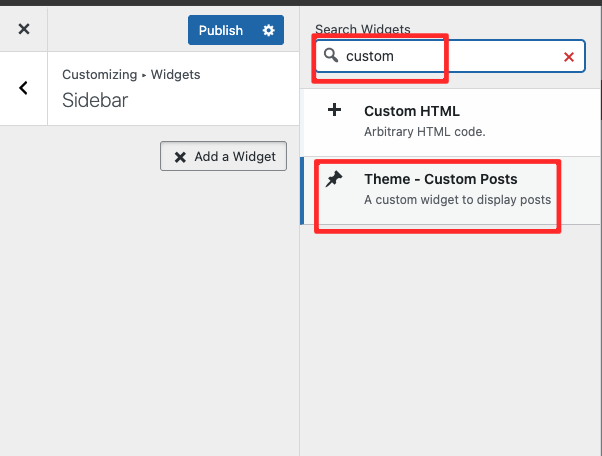
Task: Click the plus icon beside Custom HTML
Action: click(335, 111)
